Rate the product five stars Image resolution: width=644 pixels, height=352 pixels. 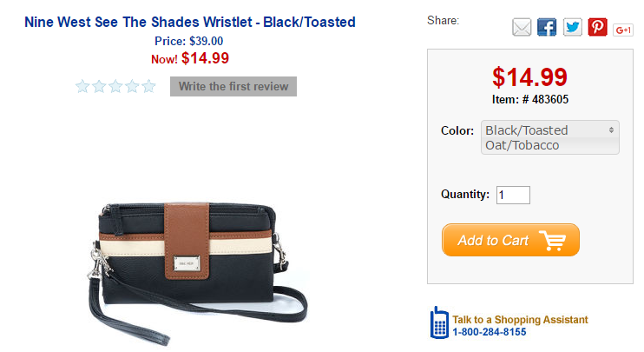[x=149, y=86]
